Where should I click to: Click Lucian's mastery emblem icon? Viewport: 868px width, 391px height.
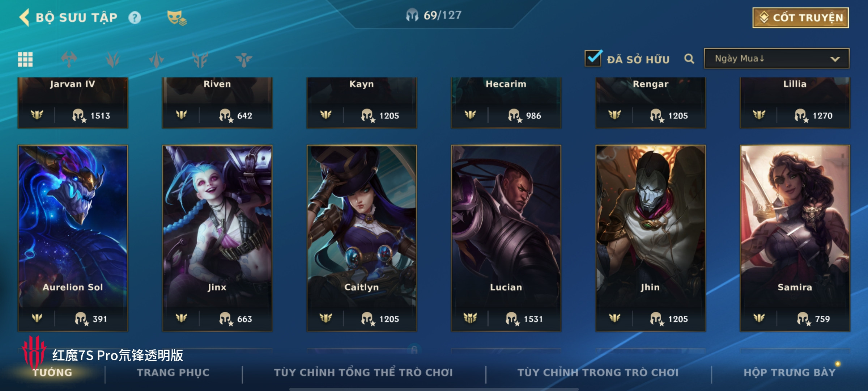(x=470, y=318)
